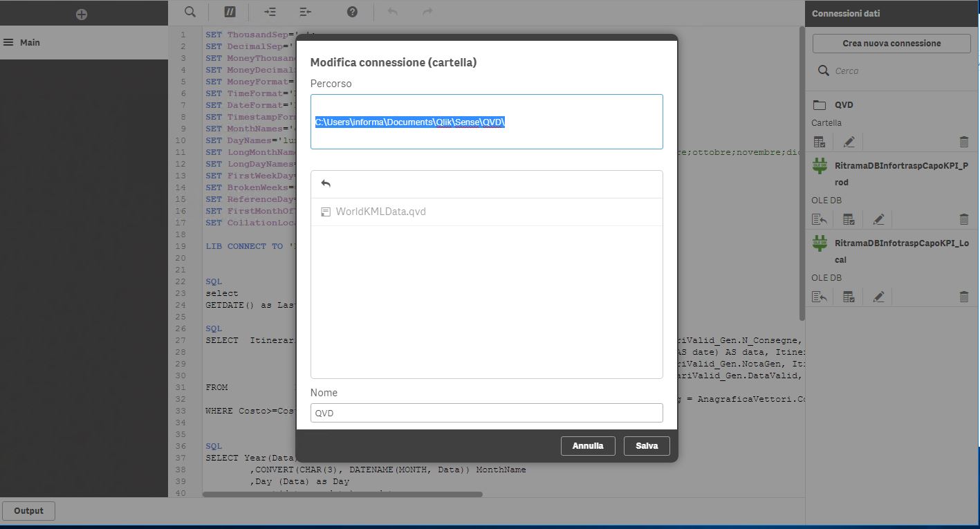Outdent the script code
Screen dimensions: 980x529
(x=306, y=12)
